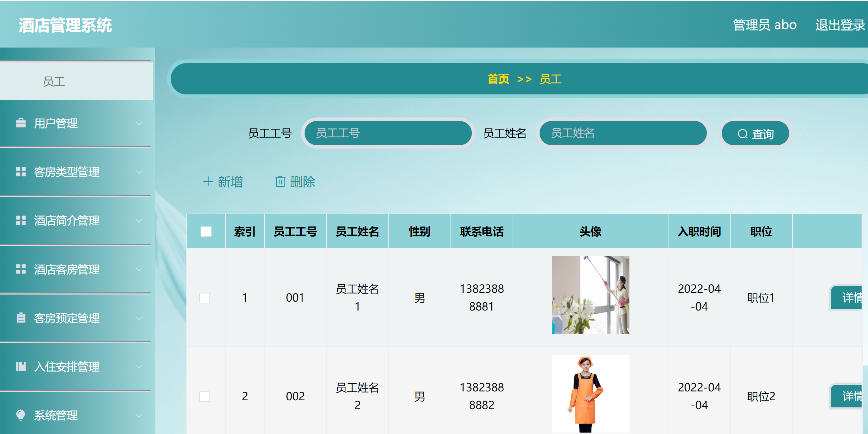This screenshot has width=868, height=434.
Task: Expand the 用户管理 menu chevron
Action: (x=139, y=123)
